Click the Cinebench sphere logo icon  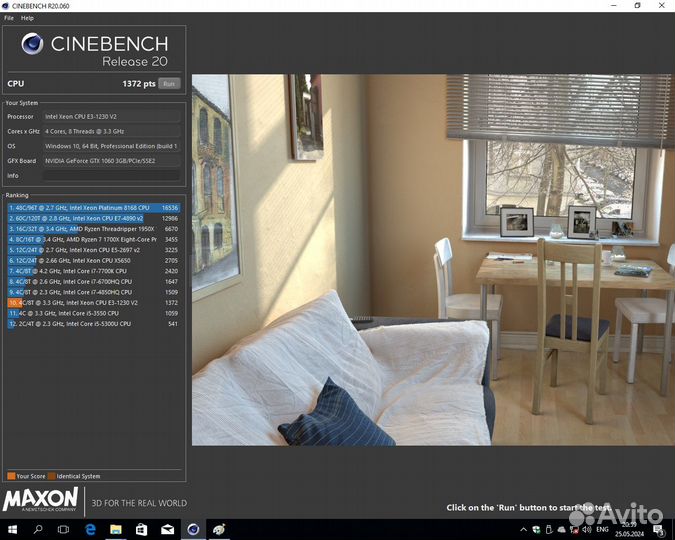coord(32,45)
